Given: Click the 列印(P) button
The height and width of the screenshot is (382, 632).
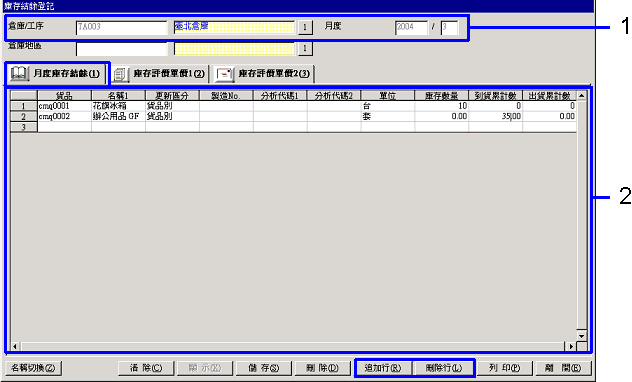Looking at the screenshot, I should [x=504, y=368].
